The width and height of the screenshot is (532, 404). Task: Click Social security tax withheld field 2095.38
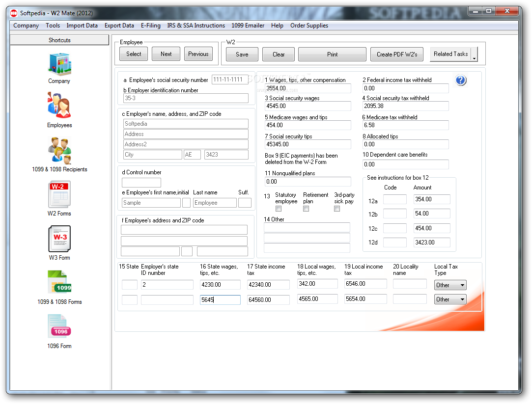(405, 106)
